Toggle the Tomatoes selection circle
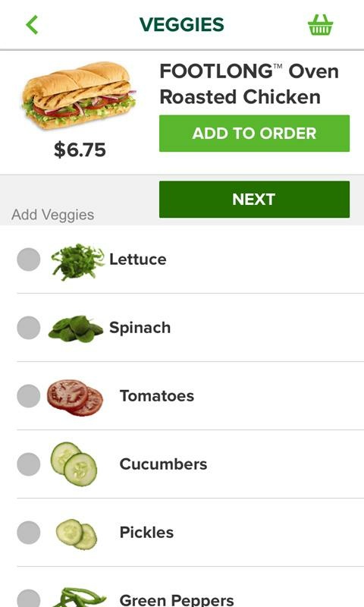 pyautogui.click(x=29, y=395)
